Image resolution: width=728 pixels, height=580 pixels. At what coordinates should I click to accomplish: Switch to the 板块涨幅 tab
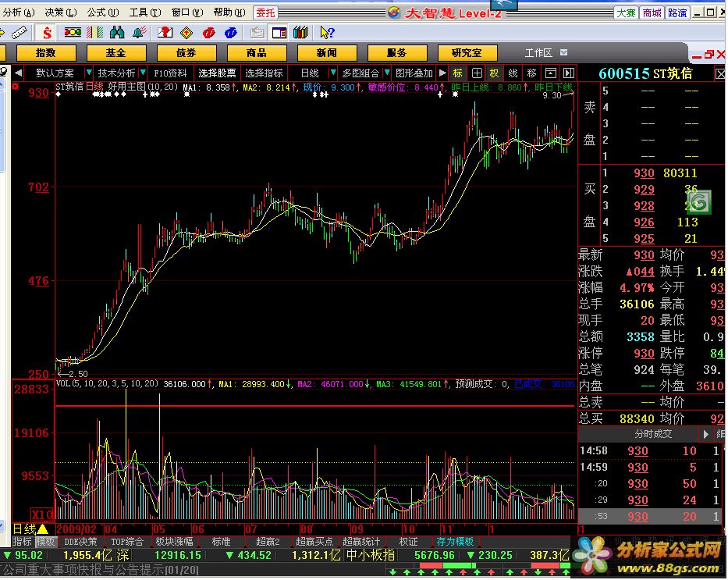174,542
